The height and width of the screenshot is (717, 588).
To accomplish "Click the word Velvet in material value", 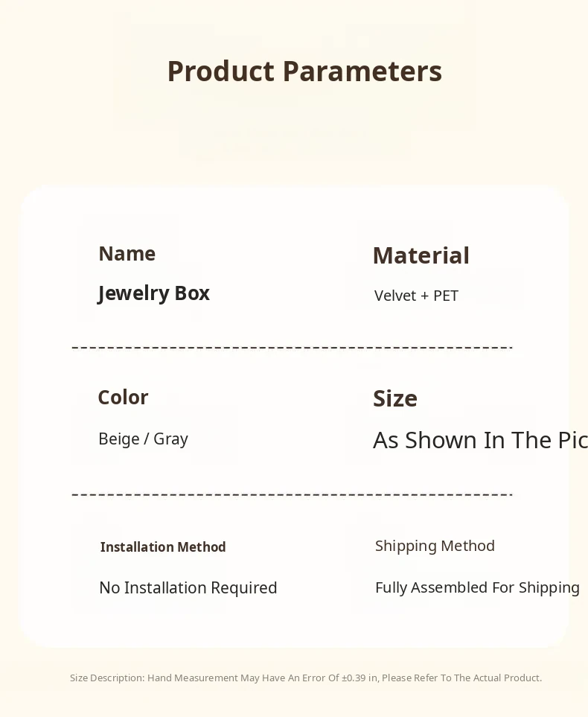I will coord(395,296).
